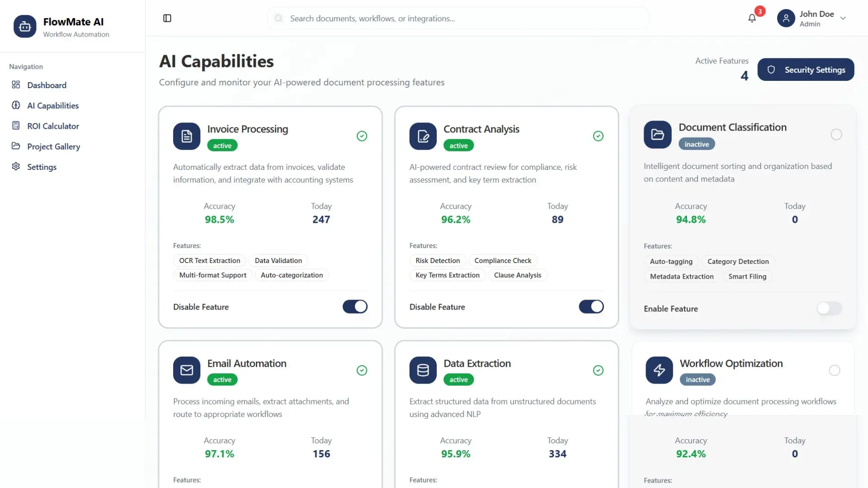Click the Multi-format Support tag
The image size is (868, 488).
212,275
